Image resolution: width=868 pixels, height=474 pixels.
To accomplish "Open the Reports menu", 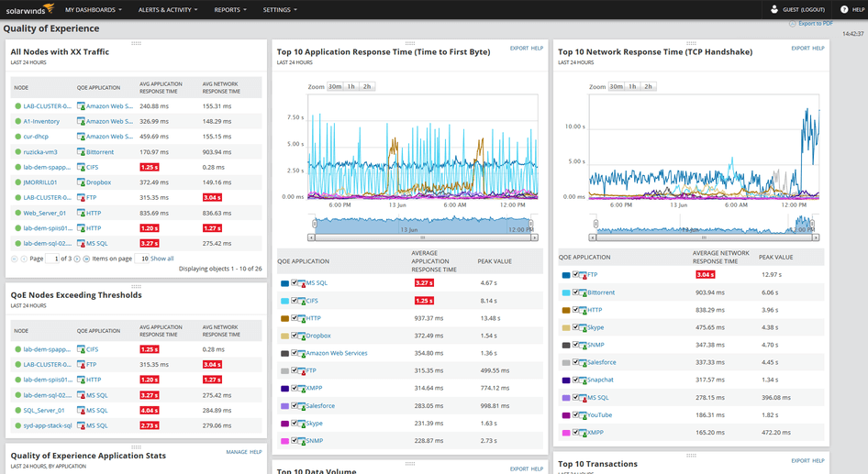I will (230, 10).
